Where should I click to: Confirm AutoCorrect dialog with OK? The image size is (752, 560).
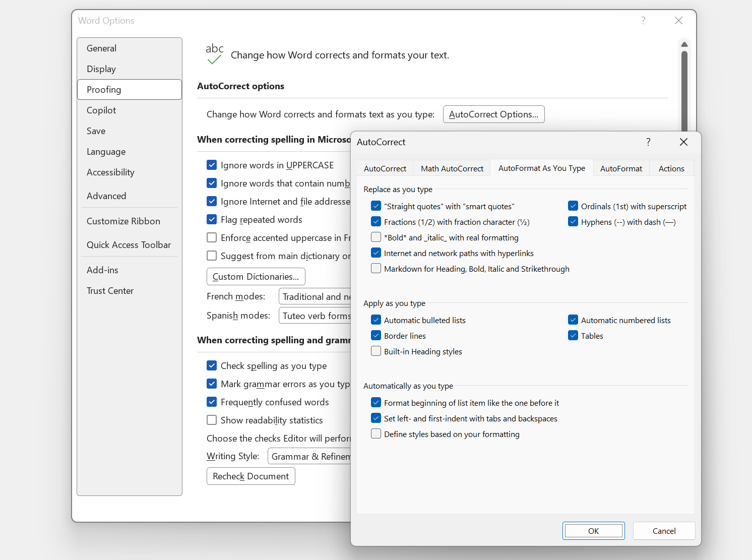594,531
